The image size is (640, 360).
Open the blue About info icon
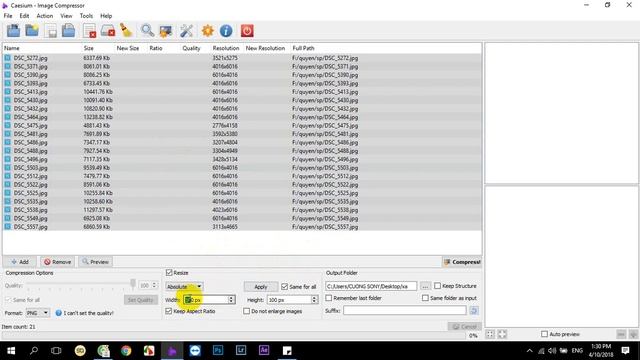pyautogui.click(x=226, y=31)
